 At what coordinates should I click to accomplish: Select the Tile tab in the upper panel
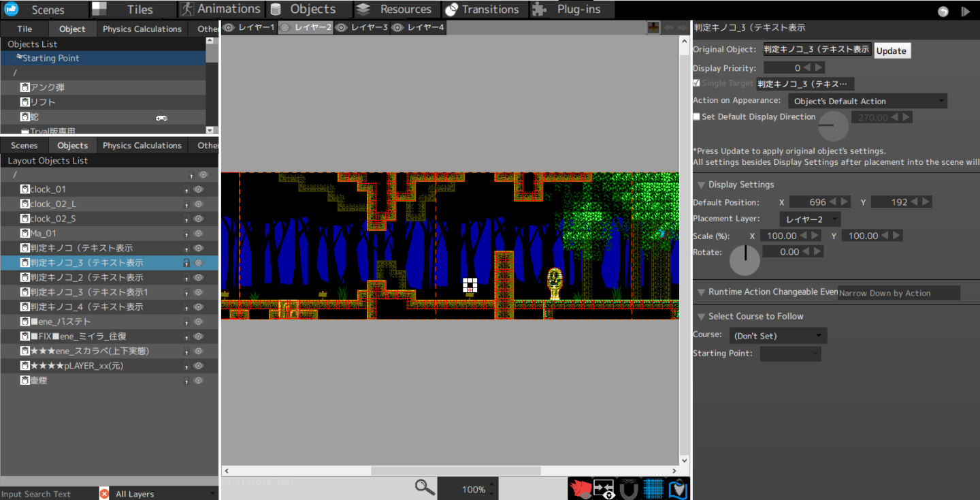(24, 29)
